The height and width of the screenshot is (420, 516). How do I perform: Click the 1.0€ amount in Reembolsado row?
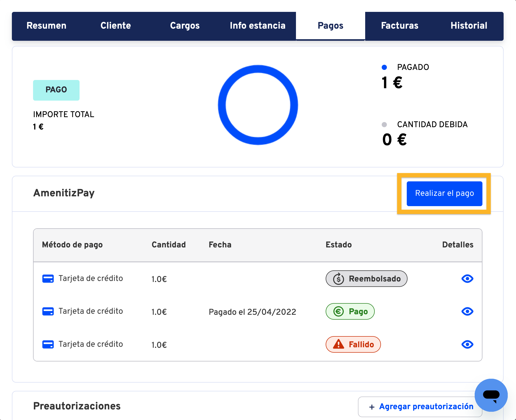(159, 279)
